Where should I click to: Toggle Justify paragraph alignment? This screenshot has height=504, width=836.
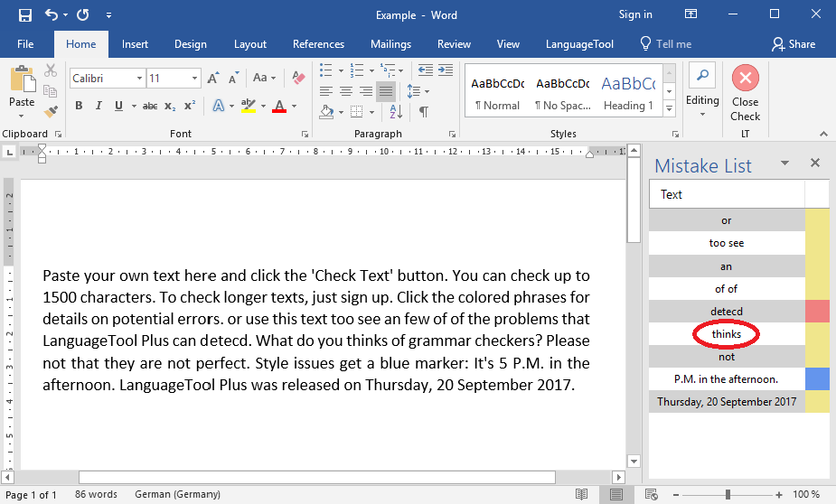(x=386, y=91)
